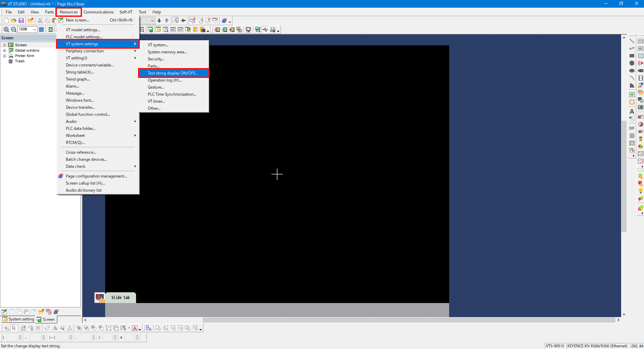Select the ellipse drawing tool

click(x=632, y=70)
